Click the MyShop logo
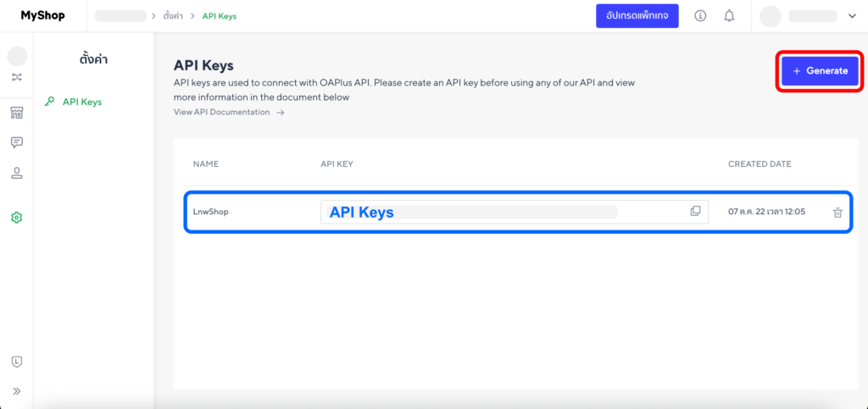This screenshot has height=409, width=868. [x=42, y=16]
